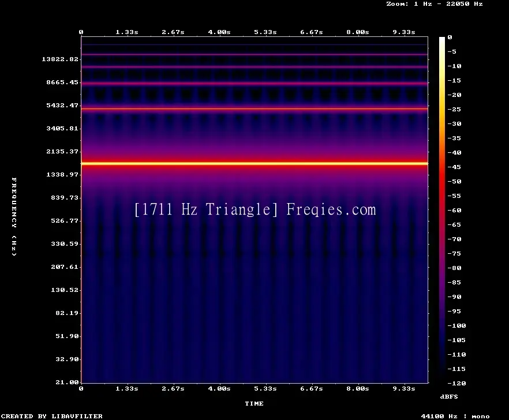Click the -60 dBFS scale label
The image size is (509, 420).
(454, 211)
